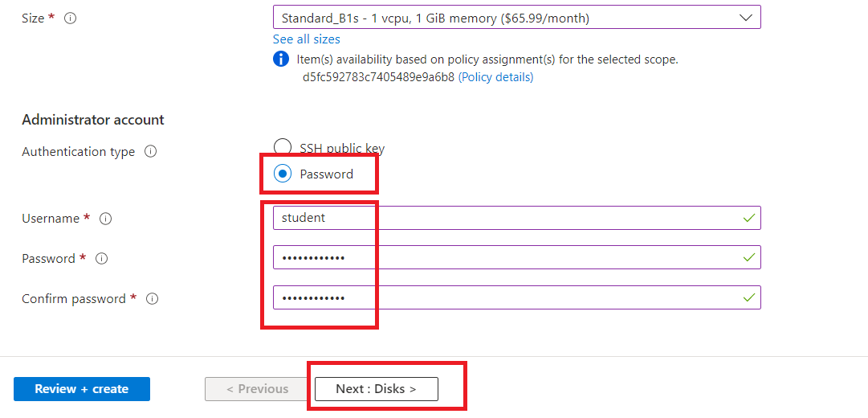Click the Password field info icon
Viewport: 868px width, 418px height.
[x=101, y=259]
